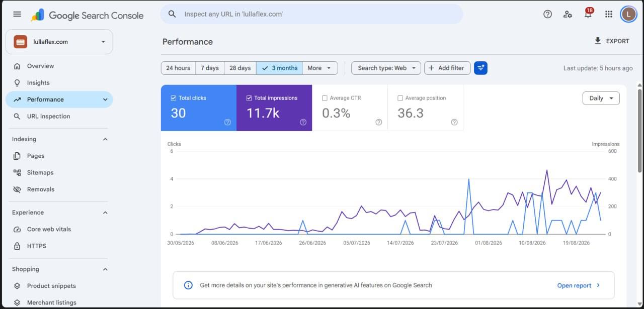644x309 pixels.
Task: Click the export download icon
Action: click(x=598, y=41)
